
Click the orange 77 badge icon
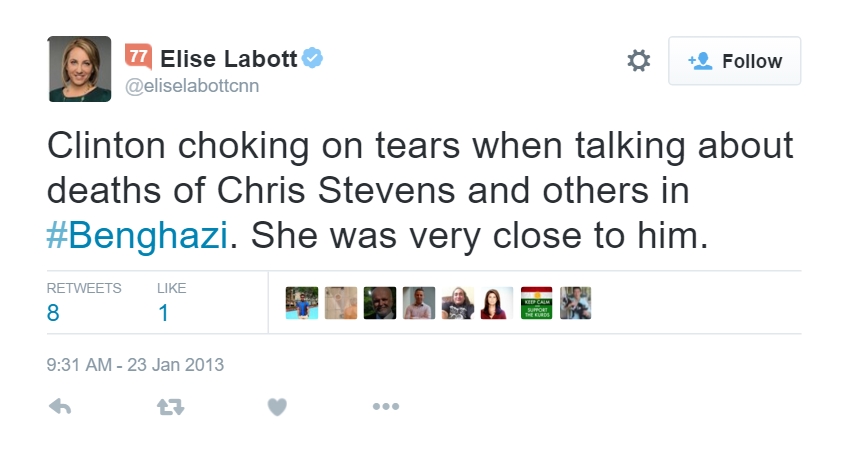coord(137,57)
